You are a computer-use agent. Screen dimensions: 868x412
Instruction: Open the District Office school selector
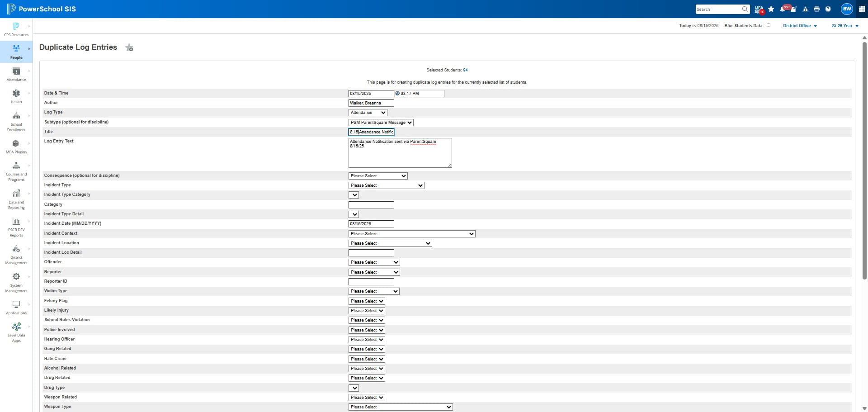(800, 26)
